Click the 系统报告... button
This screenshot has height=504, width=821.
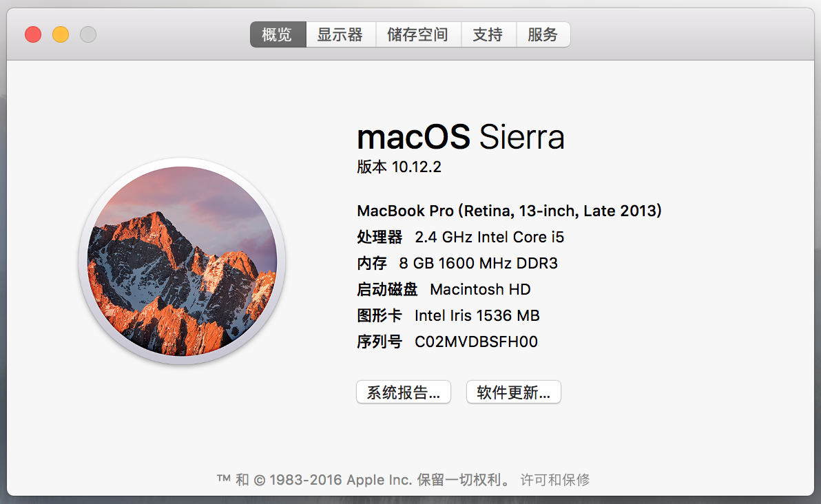point(403,392)
